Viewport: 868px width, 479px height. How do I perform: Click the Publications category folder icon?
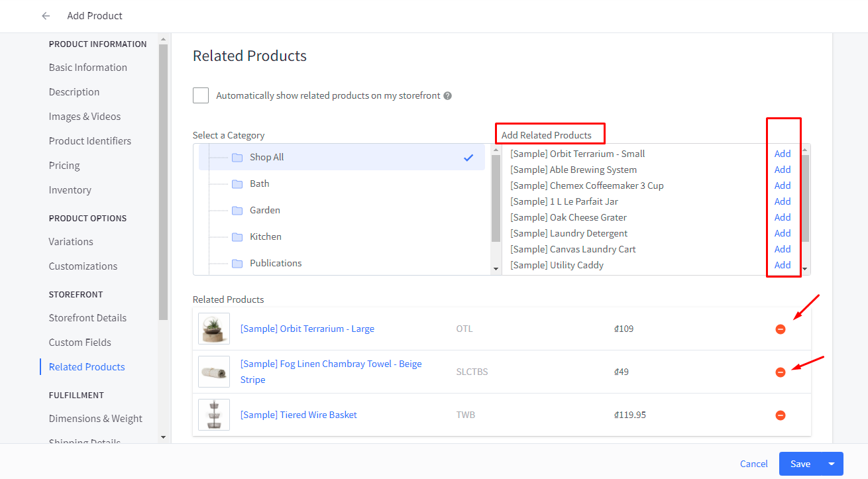click(x=237, y=264)
